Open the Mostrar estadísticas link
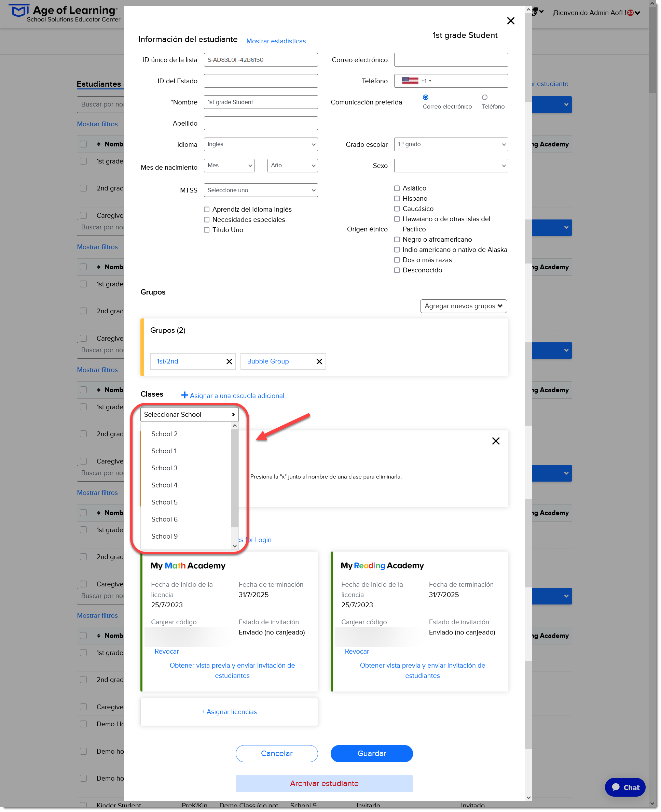 click(276, 41)
